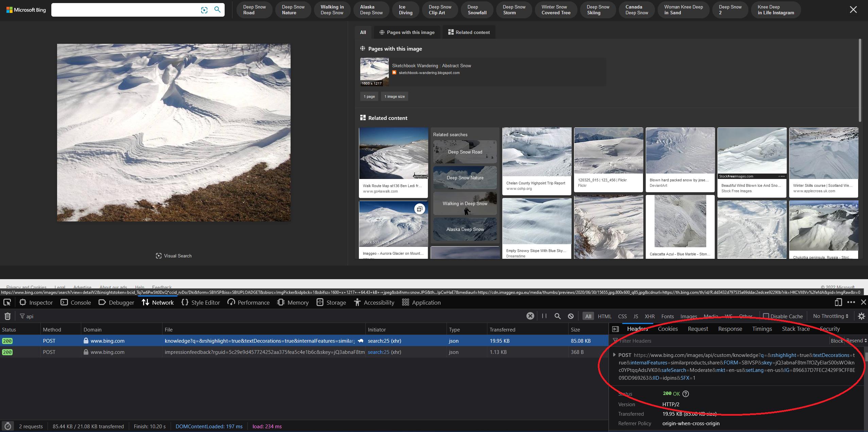Toggle responsive design mode icon

click(x=838, y=302)
